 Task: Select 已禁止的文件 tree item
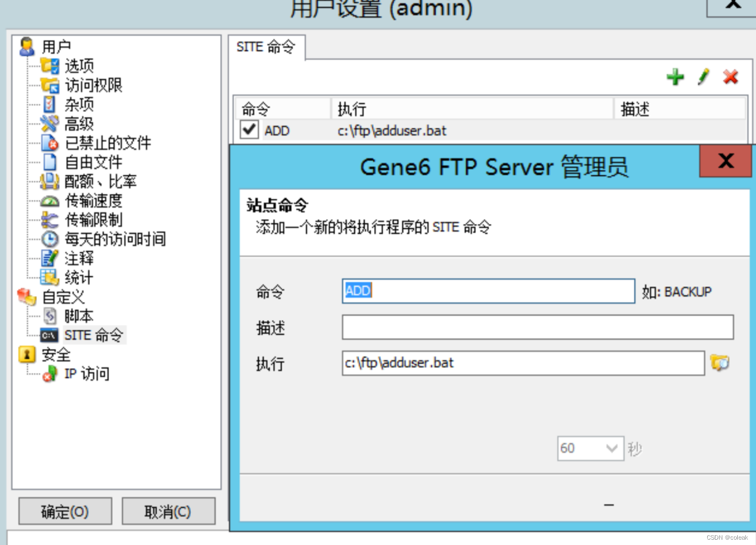click(108, 143)
